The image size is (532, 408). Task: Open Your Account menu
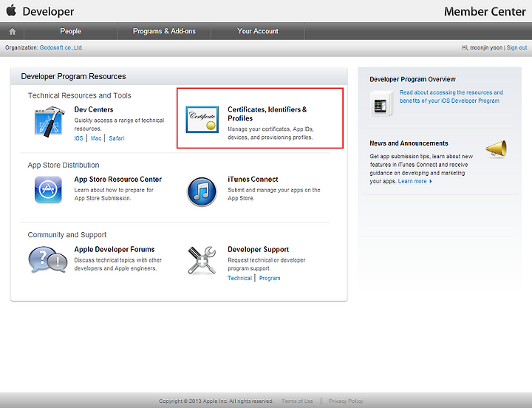tap(258, 31)
